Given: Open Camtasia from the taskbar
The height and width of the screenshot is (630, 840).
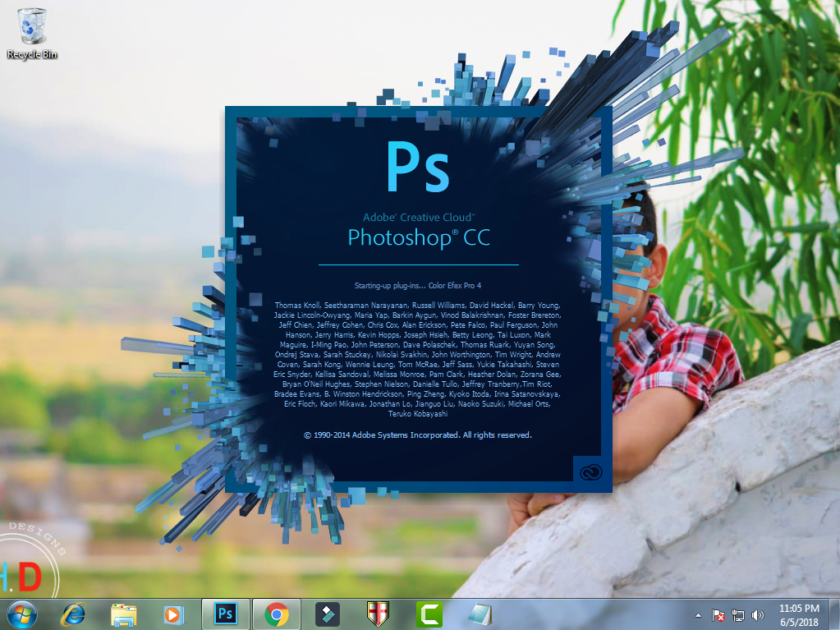Looking at the screenshot, I should point(429,614).
